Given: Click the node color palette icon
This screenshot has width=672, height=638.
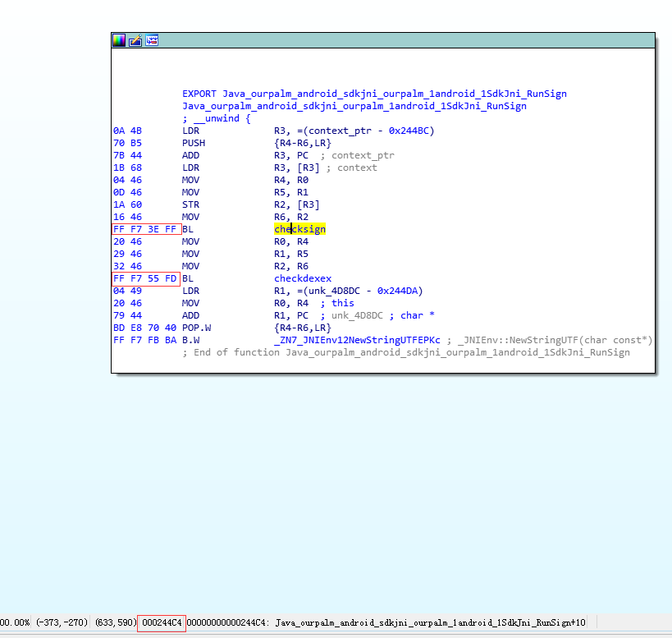Looking at the screenshot, I should pos(119,40).
